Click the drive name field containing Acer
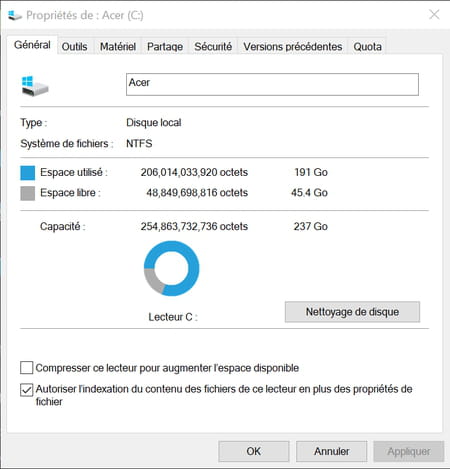The height and width of the screenshot is (469, 450). coord(272,84)
